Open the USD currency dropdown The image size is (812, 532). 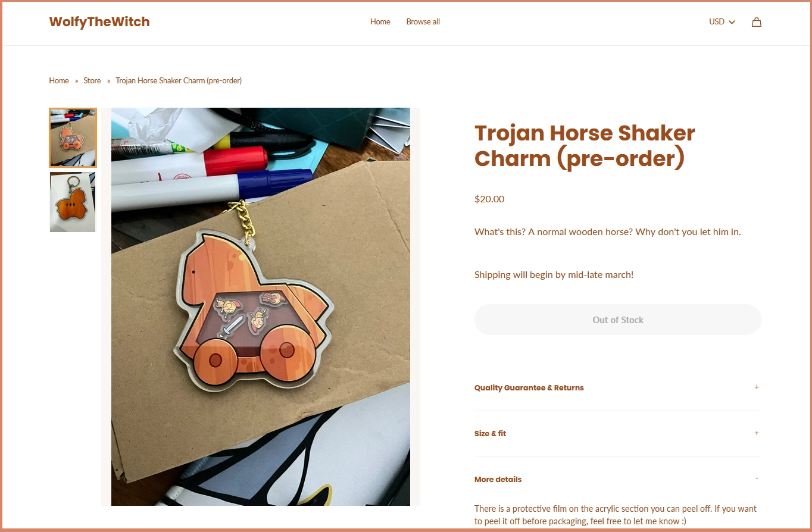point(722,22)
